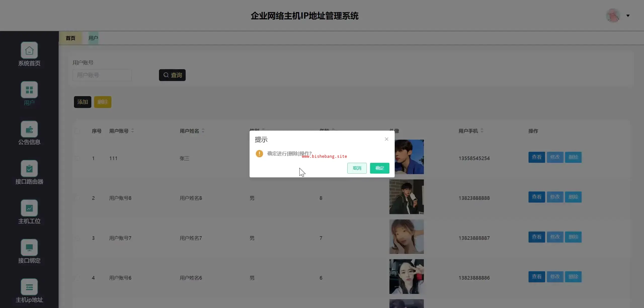Check the checkbox for row 用户账号8

pos(77,198)
